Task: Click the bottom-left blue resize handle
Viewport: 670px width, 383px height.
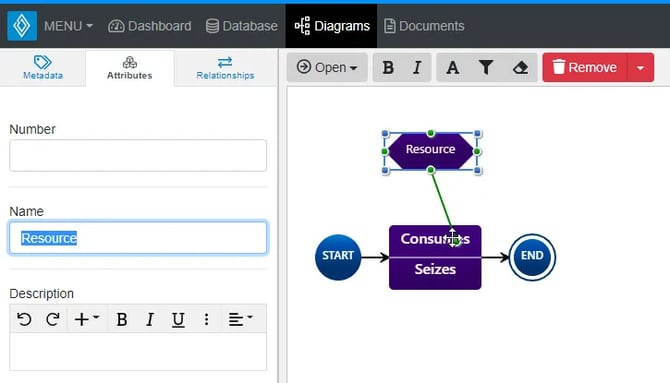Action: [x=385, y=171]
